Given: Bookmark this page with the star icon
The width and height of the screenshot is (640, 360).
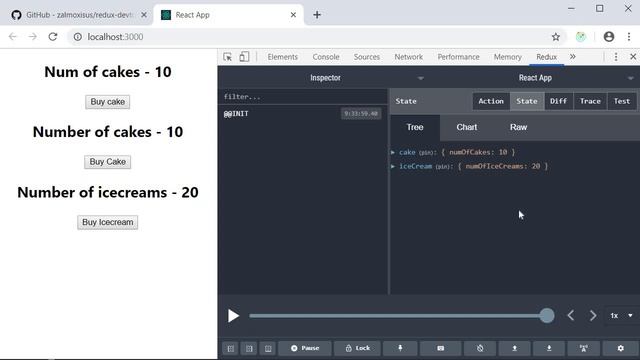Looking at the screenshot, I should click(x=556, y=37).
